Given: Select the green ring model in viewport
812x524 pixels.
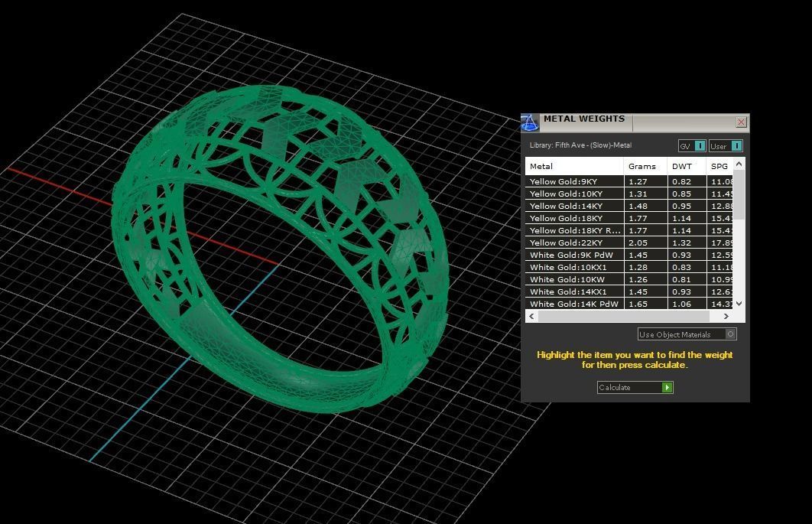Looking at the screenshot, I should (x=280, y=249).
